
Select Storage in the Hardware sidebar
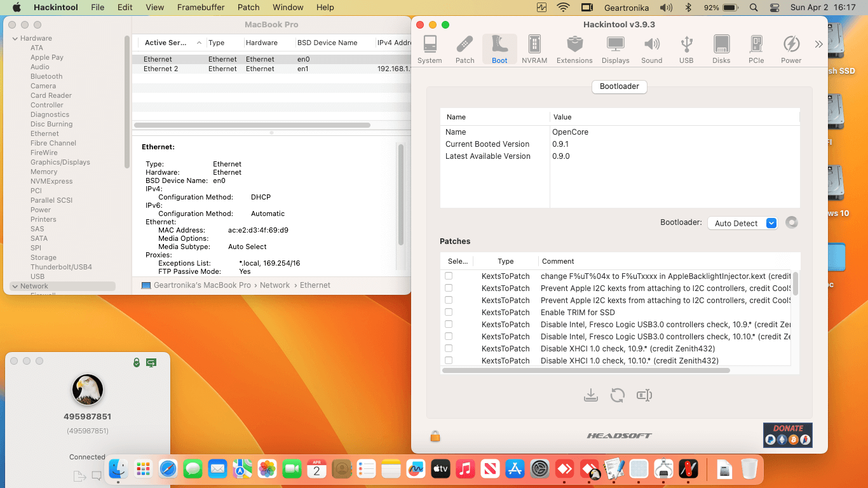(43, 258)
